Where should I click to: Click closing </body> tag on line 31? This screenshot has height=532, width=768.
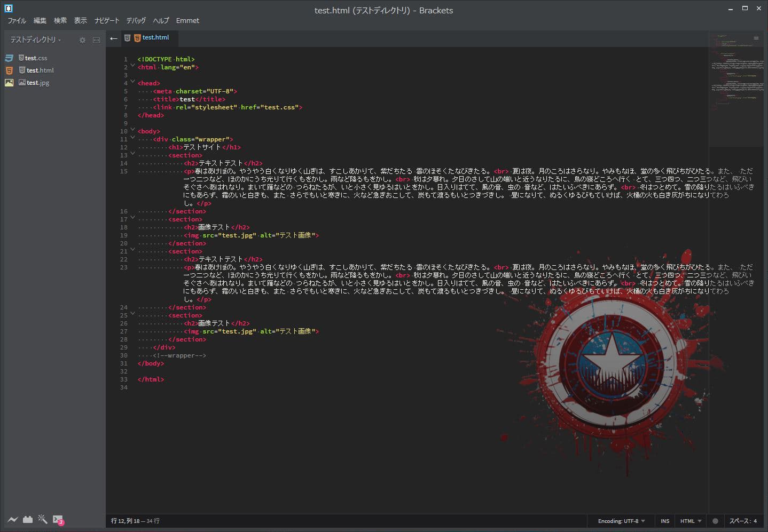pyautogui.click(x=151, y=363)
